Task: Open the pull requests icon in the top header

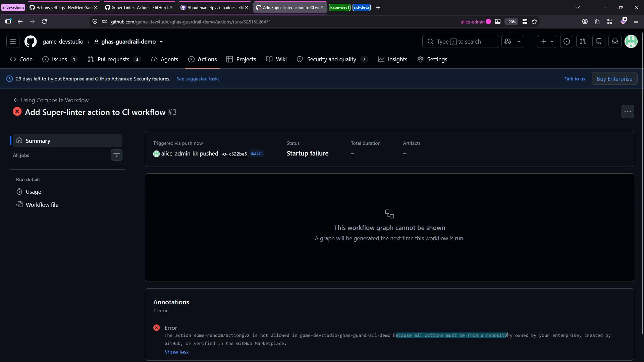Action: 583,42
